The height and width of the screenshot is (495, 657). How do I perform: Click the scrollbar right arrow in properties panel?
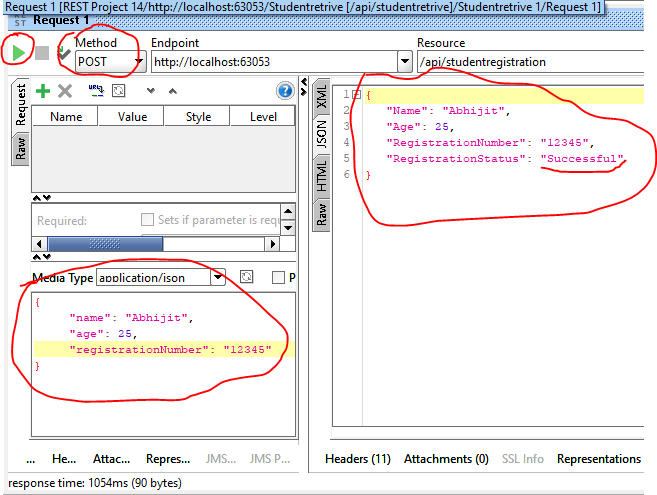pos(273,244)
